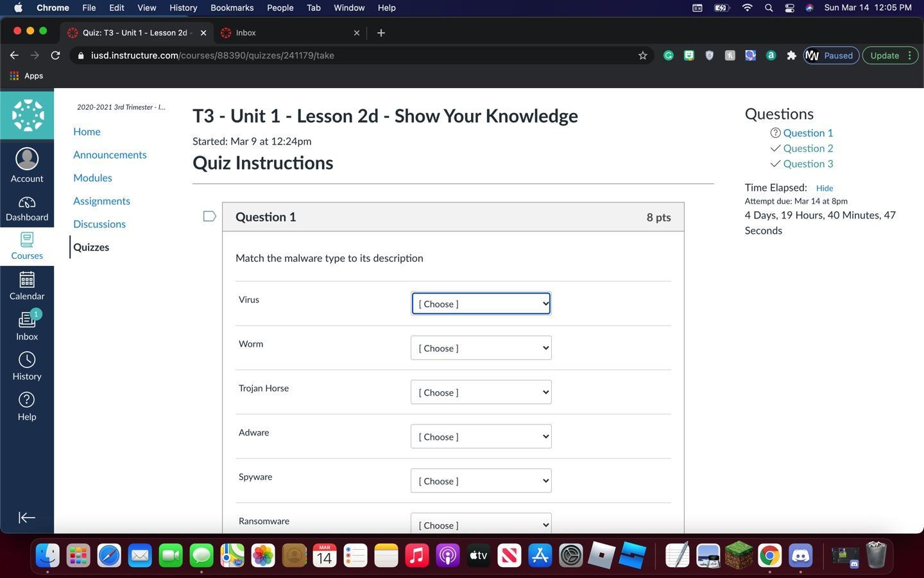
Task: Click the Canvas logo at top left
Action: click(x=27, y=116)
